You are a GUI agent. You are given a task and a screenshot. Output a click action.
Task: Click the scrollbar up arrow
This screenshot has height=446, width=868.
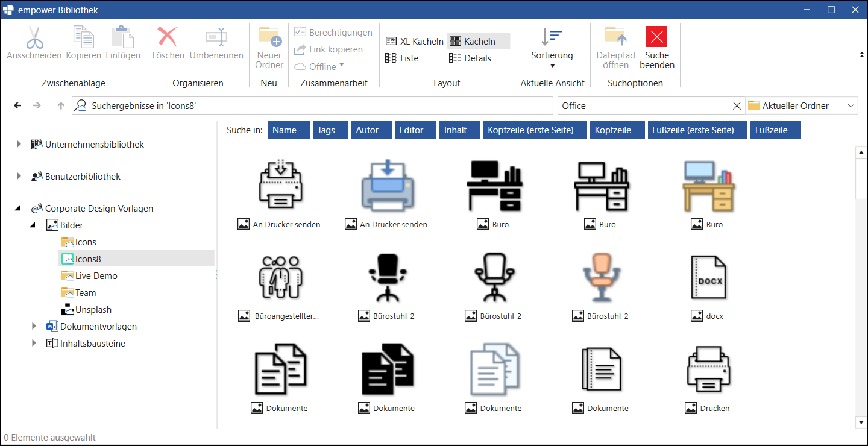pos(861,152)
